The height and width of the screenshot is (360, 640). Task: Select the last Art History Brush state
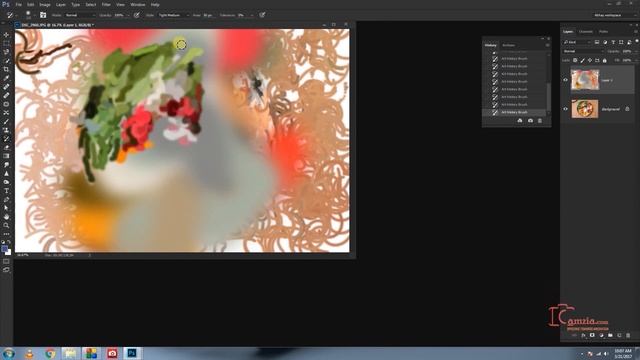coord(514,112)
